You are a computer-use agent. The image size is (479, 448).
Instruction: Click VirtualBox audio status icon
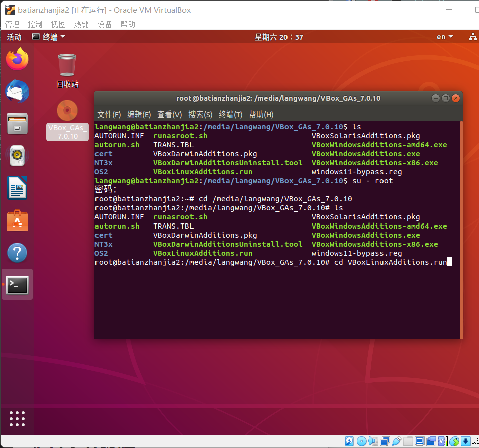373,441
